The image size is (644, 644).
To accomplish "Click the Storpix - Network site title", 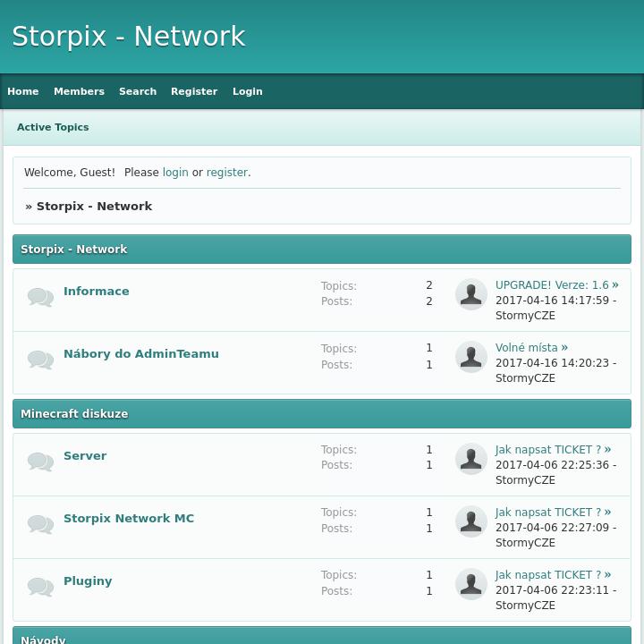I will click(128, 37).
